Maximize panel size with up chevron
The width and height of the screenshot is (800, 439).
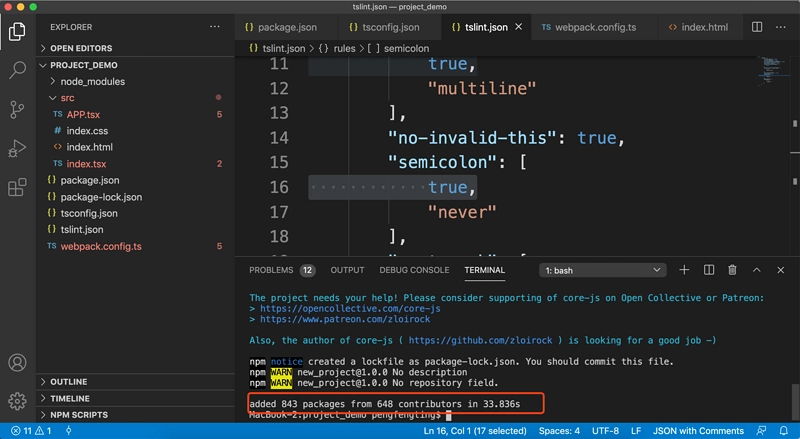coord(757,270)
